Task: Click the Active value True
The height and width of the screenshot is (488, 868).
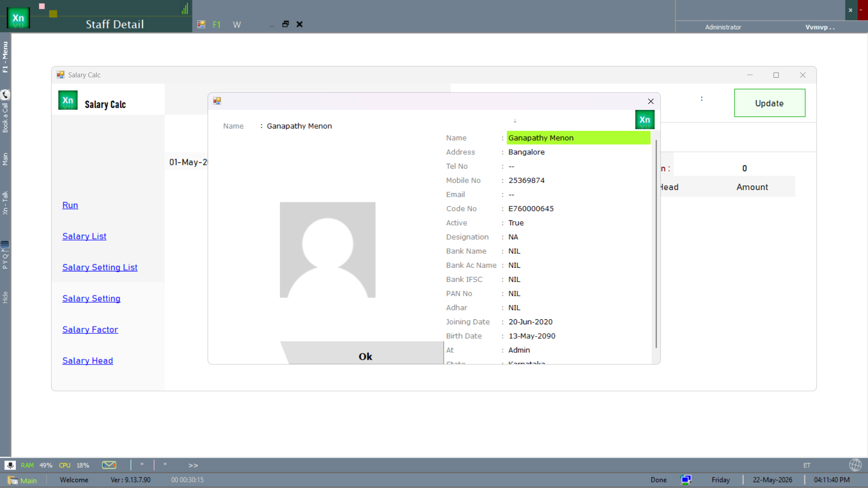Action: pyautogui.click(x=516, y=223)
